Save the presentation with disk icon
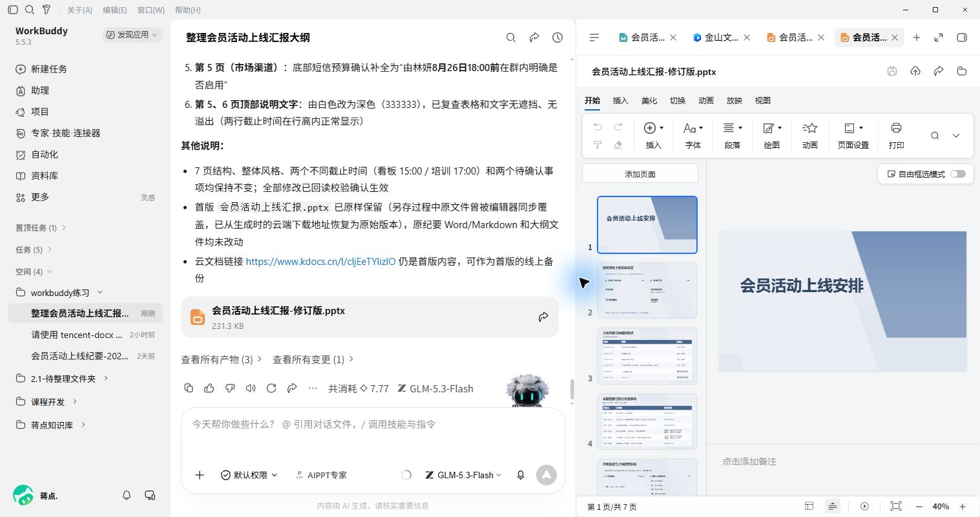 pyautogui.click(x=892, y=71)
